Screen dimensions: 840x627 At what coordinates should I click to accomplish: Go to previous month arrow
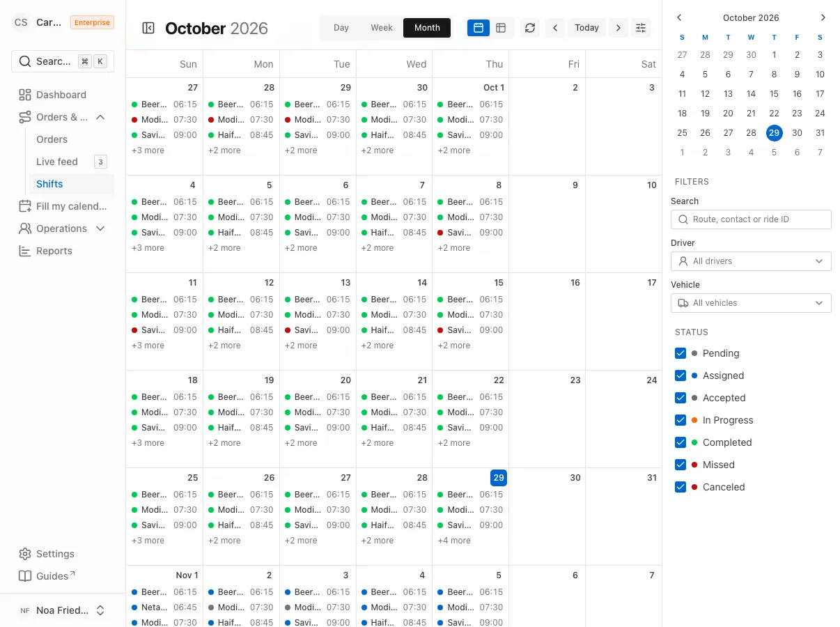click(555, 28)
